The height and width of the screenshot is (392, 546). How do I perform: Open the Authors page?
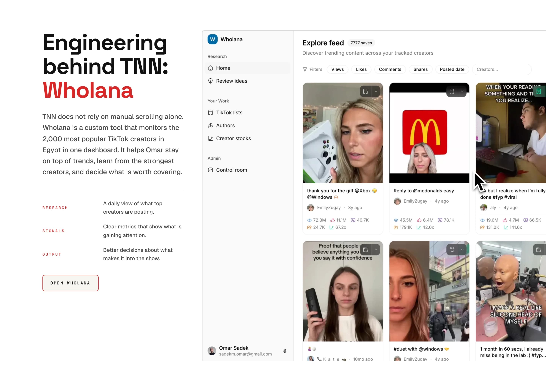coord(248,126)
